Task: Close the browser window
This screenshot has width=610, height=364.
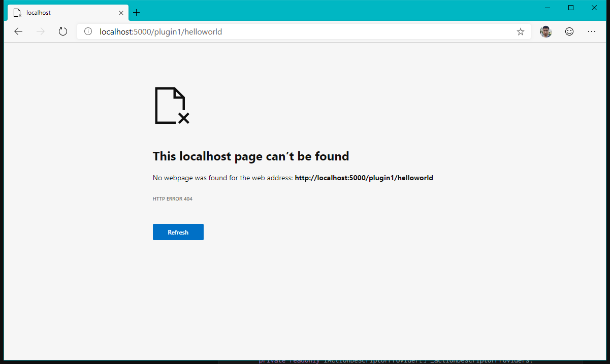Action: click(594, 8)
